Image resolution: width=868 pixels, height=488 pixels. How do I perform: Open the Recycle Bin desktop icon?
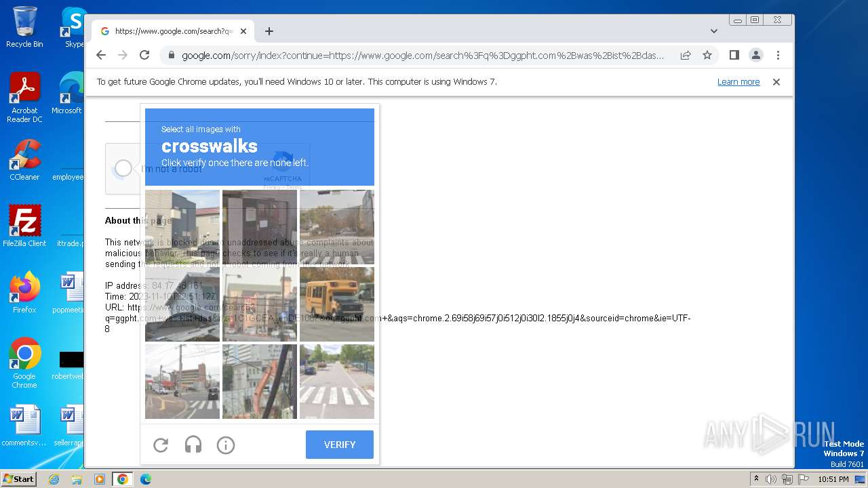(24, 27)
